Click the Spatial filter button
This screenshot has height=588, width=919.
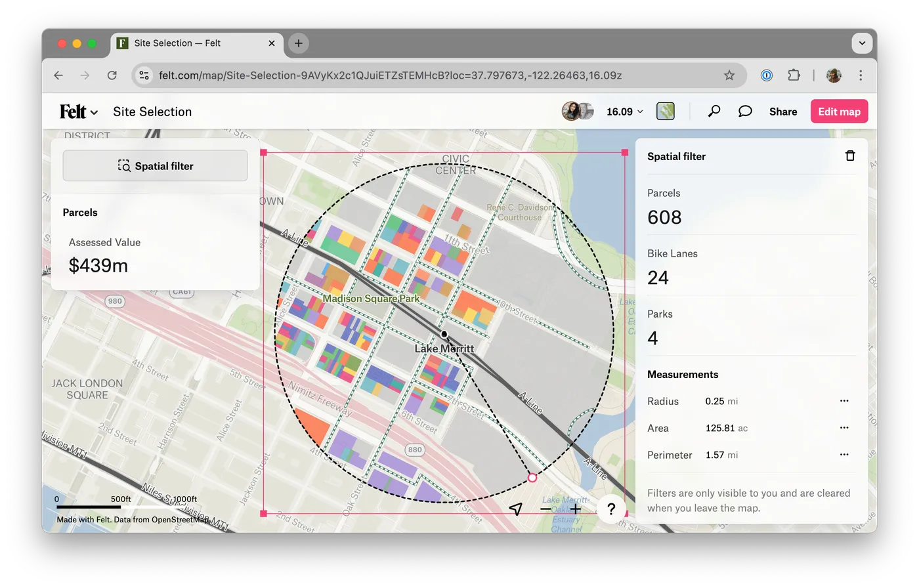point(155,166)
